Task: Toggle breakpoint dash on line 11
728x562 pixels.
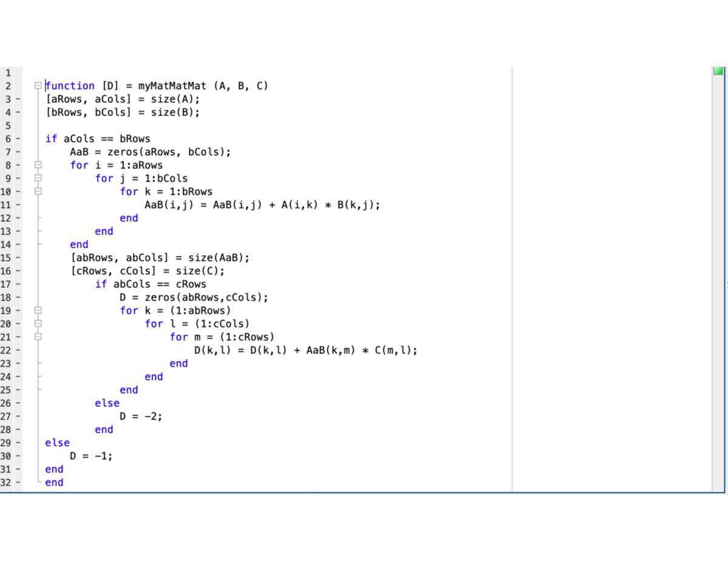Action: click(x=18, y=205)
